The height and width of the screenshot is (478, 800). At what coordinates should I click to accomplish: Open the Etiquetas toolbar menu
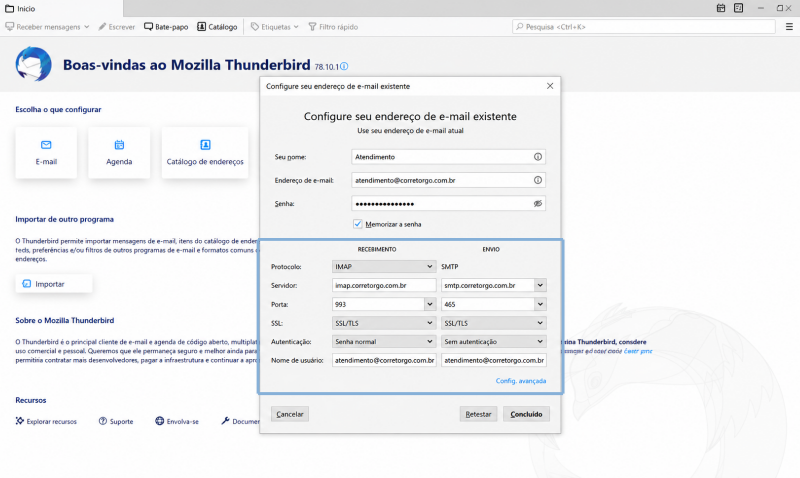click(274, 27)
